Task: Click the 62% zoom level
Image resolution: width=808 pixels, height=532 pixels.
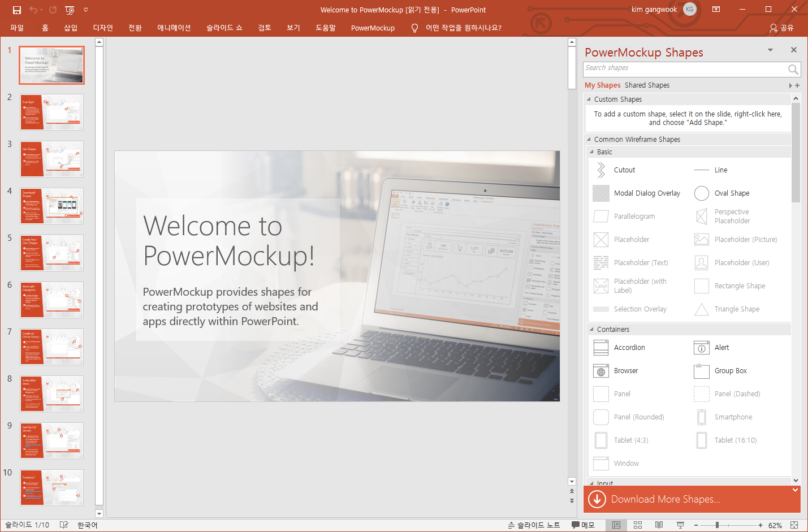Action: [x=775, y=525]
